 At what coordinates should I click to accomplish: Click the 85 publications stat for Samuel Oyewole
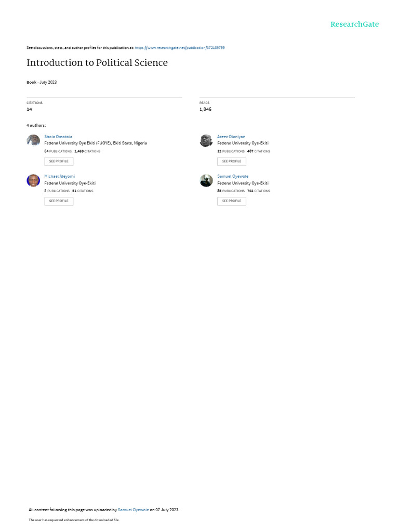click(x=231, y=191)
